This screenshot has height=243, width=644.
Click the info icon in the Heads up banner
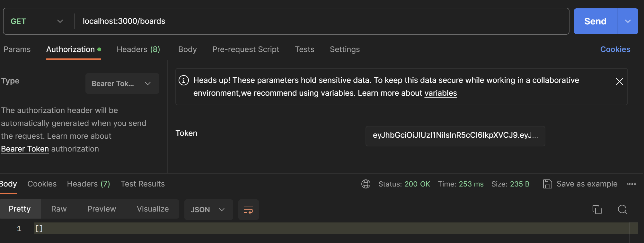pyautogui.click(x=184, y=80)
